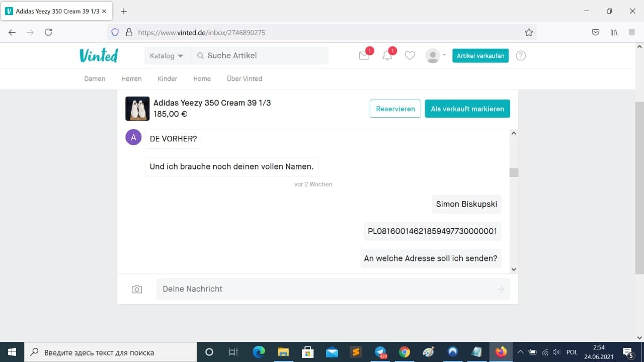Image resolution: width=644 pixels, height=362 pixels.
Task: Send message with the arrow icon
Action: [501, 289]
